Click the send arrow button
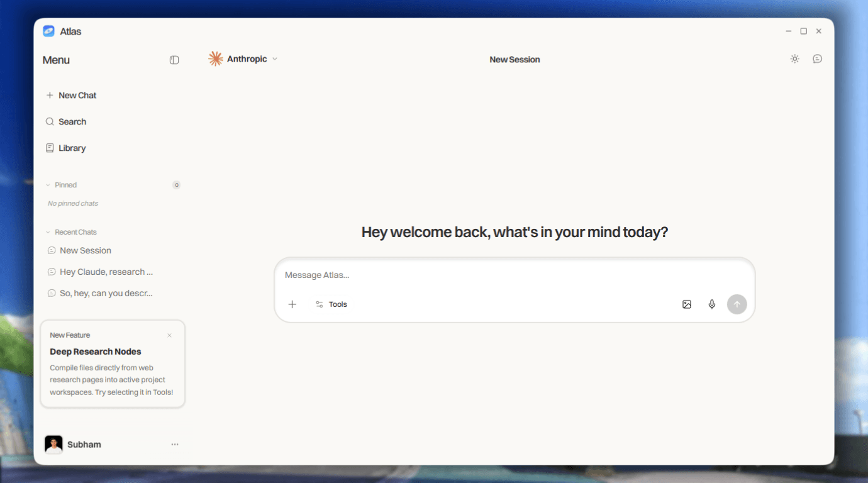This screenshot has width=868, height=483. [737, 304]
